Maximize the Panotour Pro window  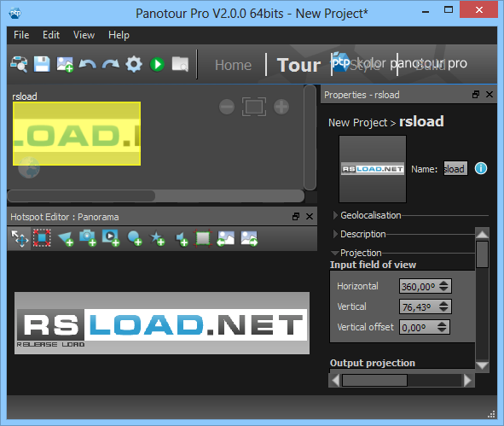point(449,9)
